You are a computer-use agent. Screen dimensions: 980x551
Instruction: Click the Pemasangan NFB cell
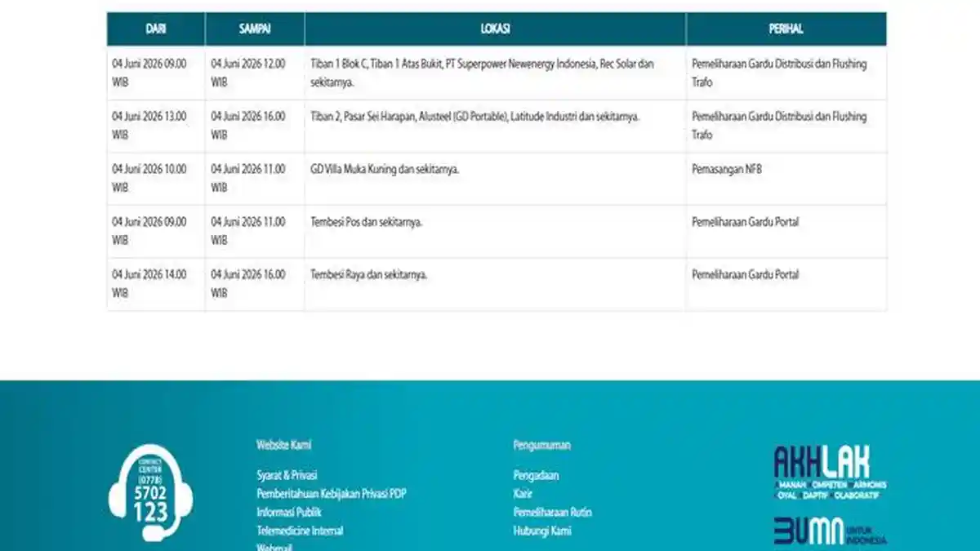(x=786, y=179)
